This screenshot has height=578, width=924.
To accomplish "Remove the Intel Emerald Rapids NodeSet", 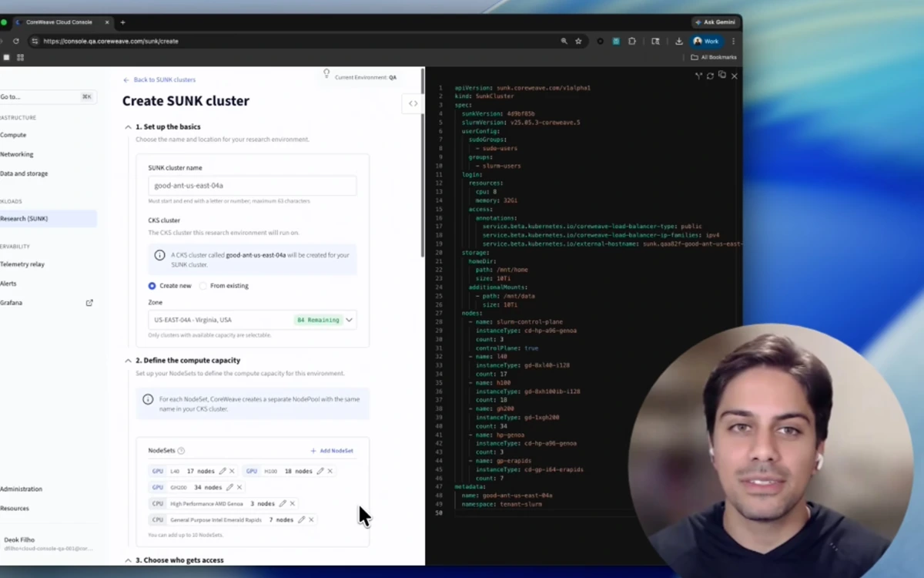I will [x=311, y=519].
